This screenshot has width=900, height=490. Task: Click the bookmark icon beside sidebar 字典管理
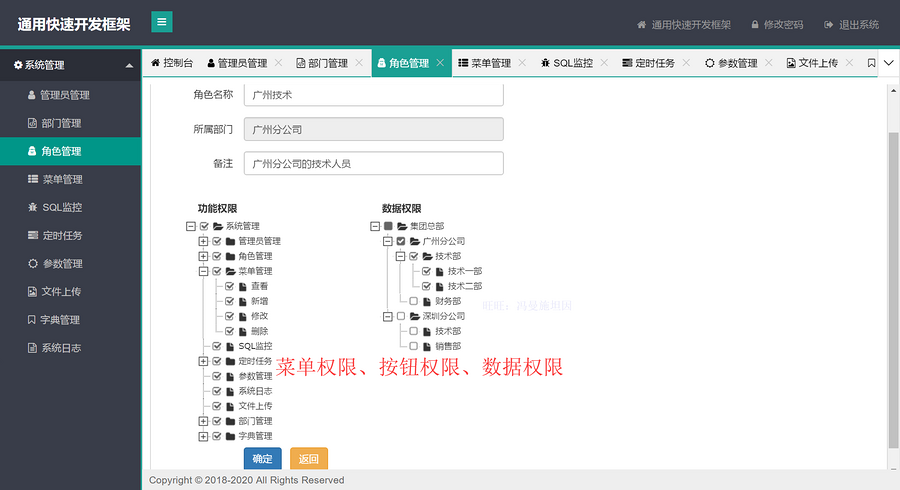(32, 320)
